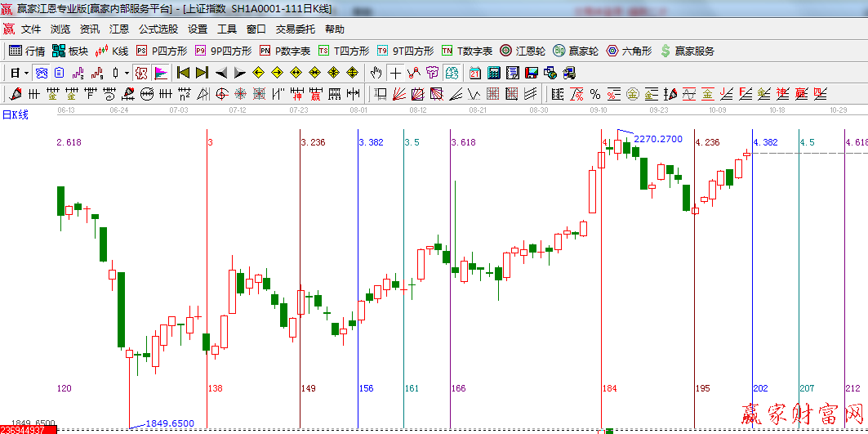Expand the candlestick style dropdown arrow
The width and height of the screenshot is (868, 434).
tap(127, 73)
